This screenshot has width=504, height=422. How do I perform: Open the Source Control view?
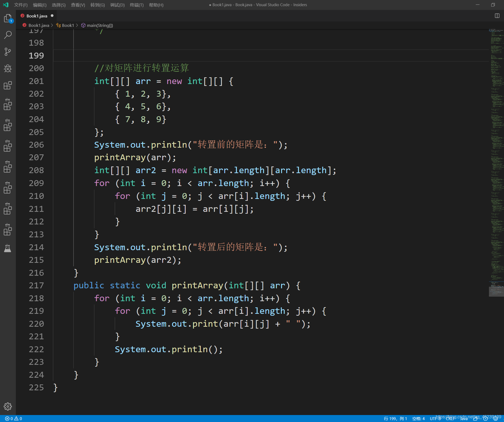pyautogui.click(x=8, y=52)
